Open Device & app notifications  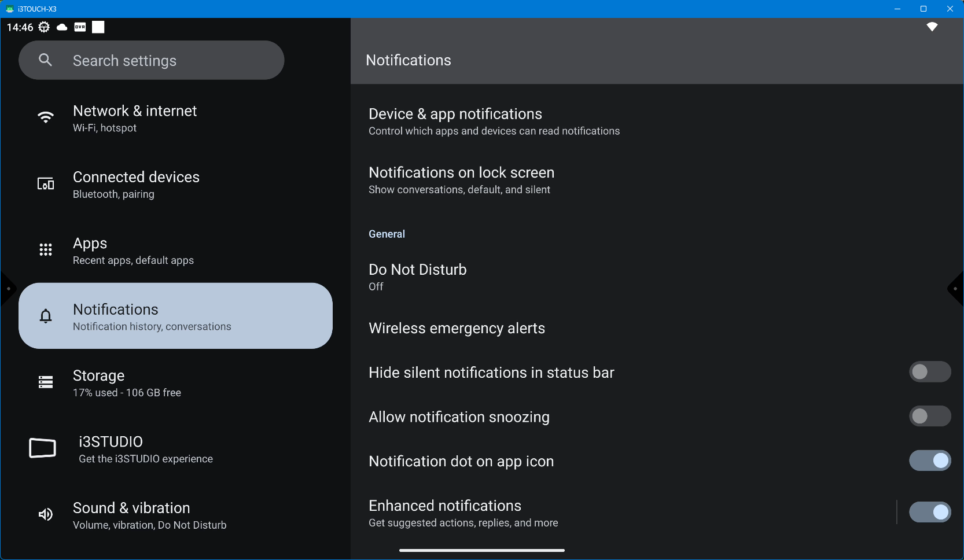pyautogui.click(x=494, y=121)
